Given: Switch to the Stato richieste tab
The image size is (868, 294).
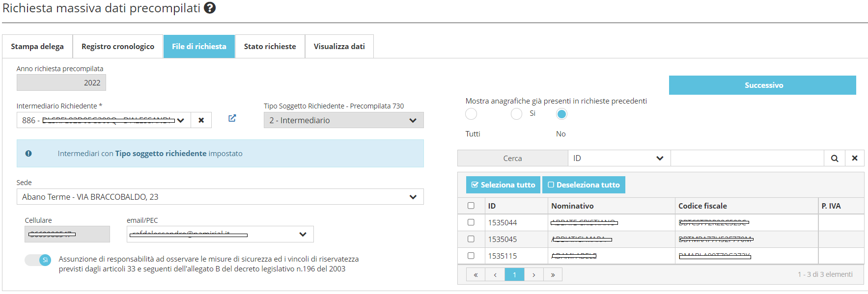Looking at the screenshot, I should [x=270, y=47].
